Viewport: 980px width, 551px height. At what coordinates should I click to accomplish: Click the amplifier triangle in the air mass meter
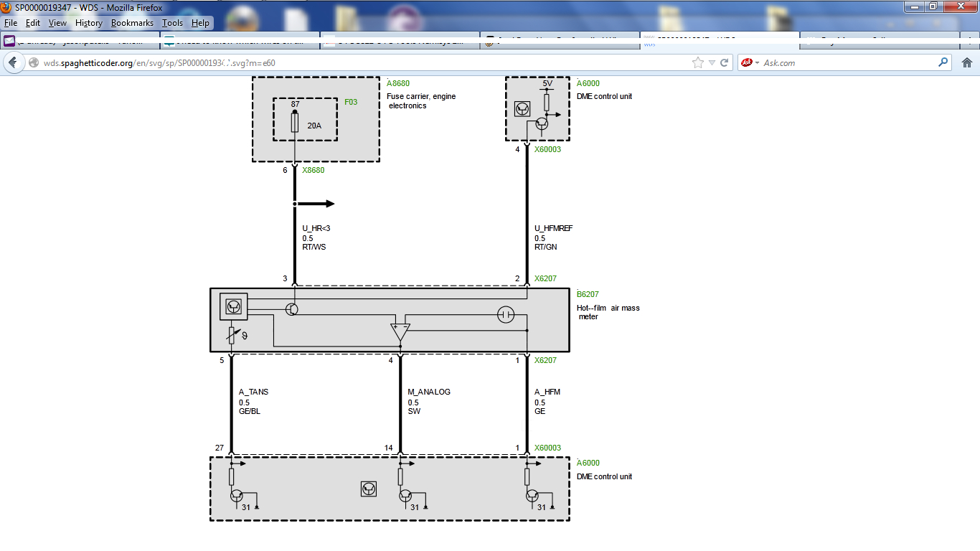[x=400, y=331]
